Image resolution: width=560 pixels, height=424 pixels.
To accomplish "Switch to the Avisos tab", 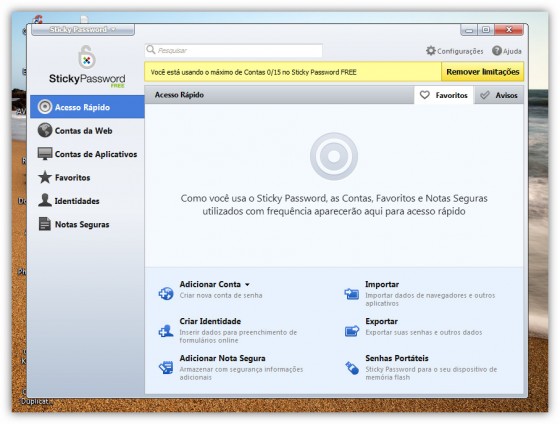I will point(499,95).
